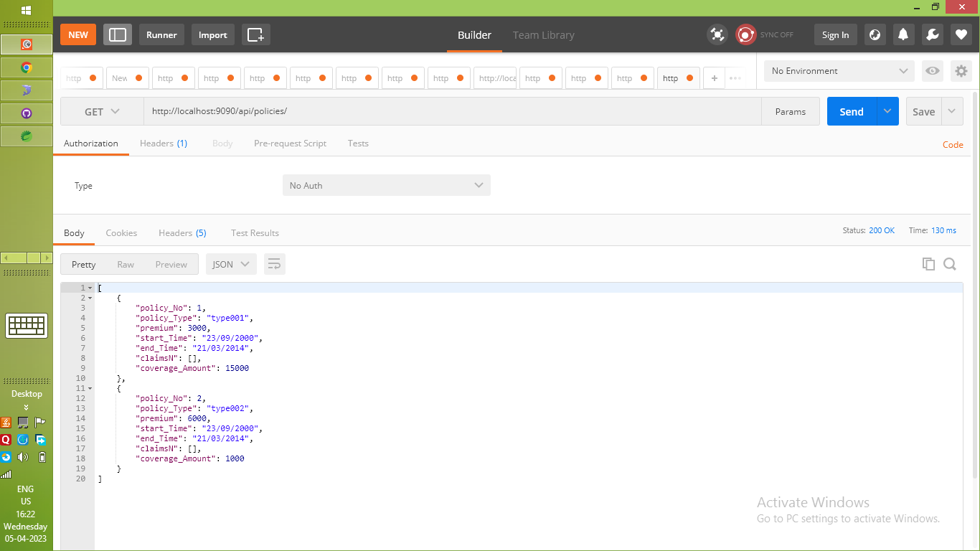Screen dimensions: 980x551
Task: Open the MySQL dolphin taskbar app
Action: pyautogui.click(x=27, y=90)
